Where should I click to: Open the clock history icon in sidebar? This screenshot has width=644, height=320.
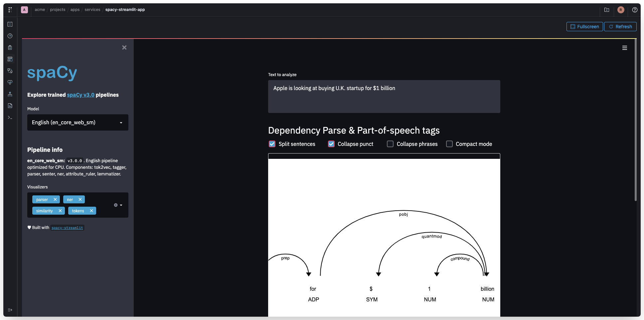(x=10, y=36)
